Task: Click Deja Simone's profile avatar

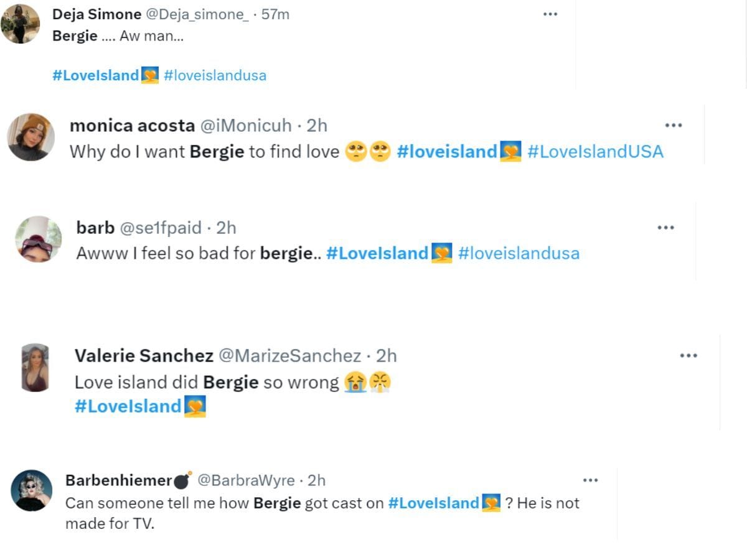Action: (21, 24)
